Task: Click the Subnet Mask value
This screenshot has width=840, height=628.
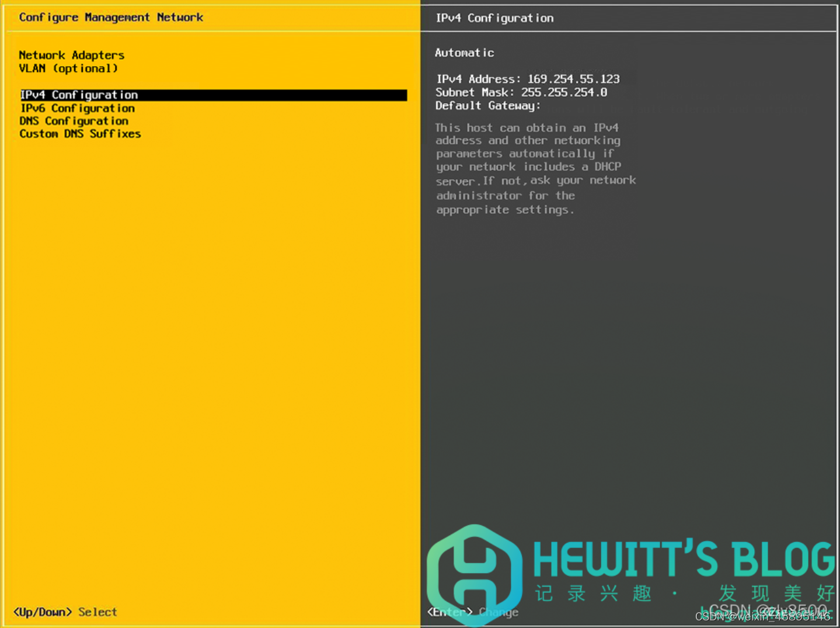Action: pos(564,92)
